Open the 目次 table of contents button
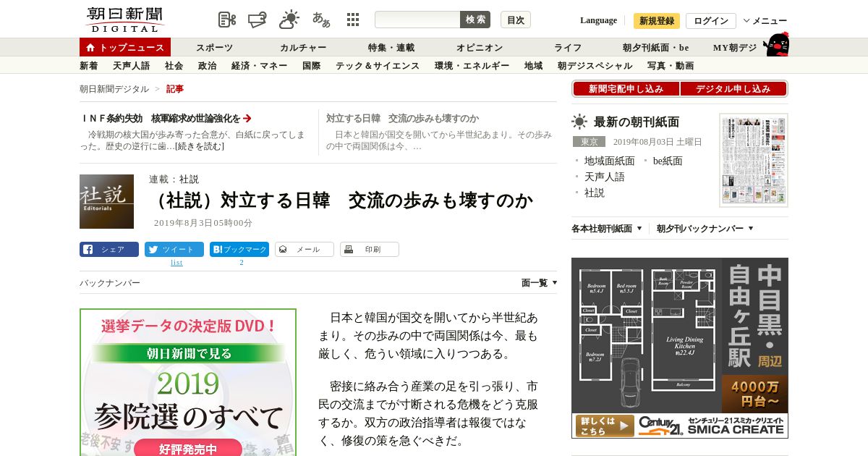Screen dimensions: 868x456 516,20
